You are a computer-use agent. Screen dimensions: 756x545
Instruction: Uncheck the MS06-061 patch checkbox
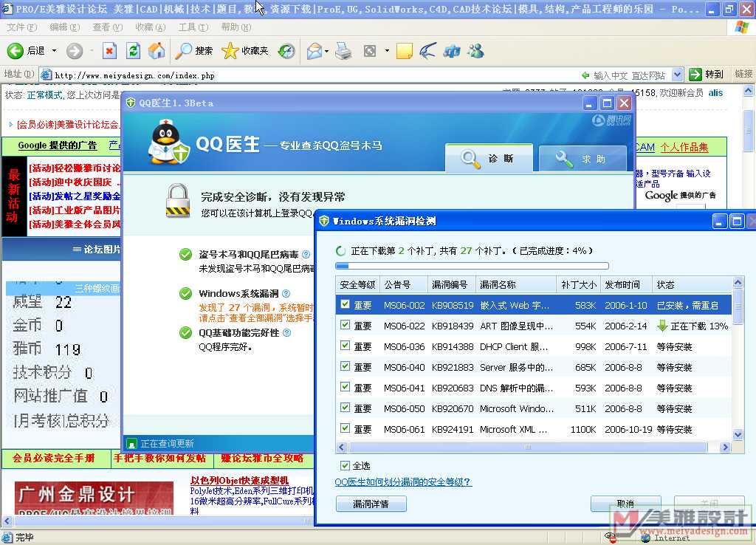345,428
